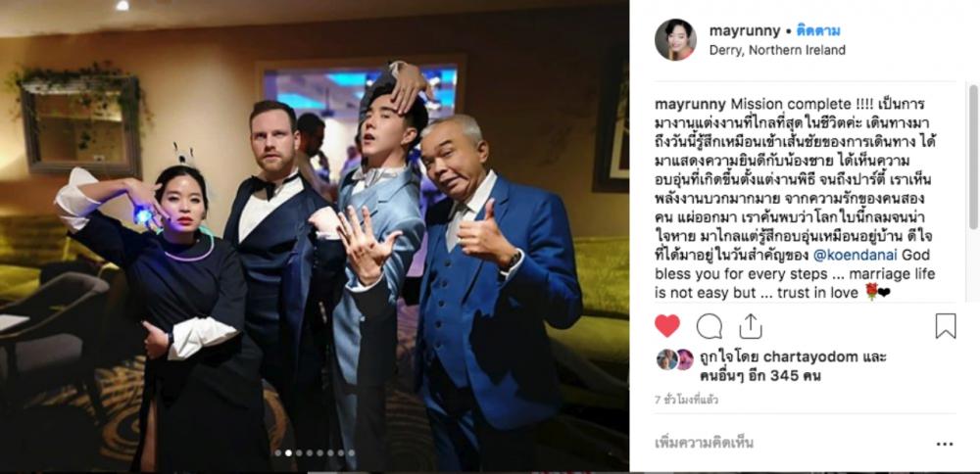Share the post using the share icon
980x474 pixels.
point(750,326)
